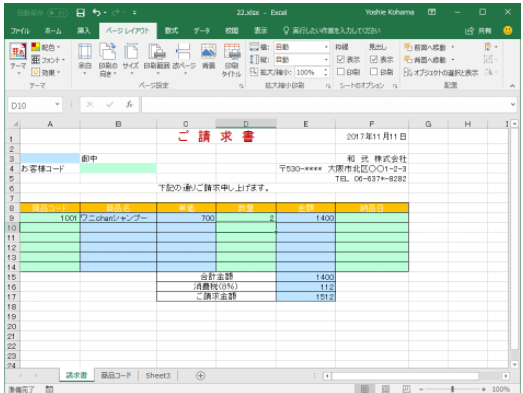Select the Sheet3 sheet tab
This screenshot has height=393, width=523.
tap(158, 375)
